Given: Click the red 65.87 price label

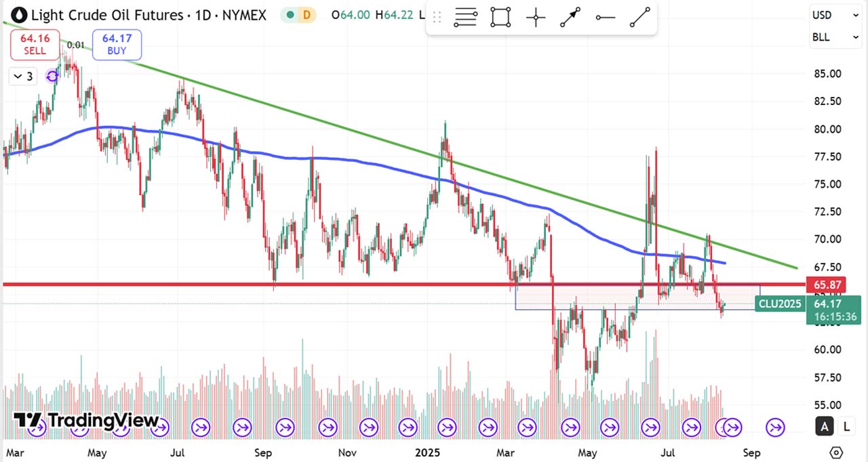Looking at the screenshot, I should (x=826, y=285).
